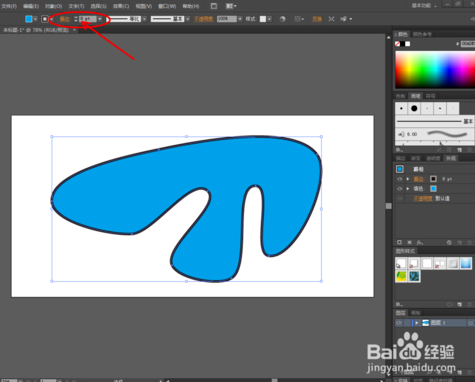Click the orange 不透明度 link in control bar
Screen dimensions: 475x382
click(204, 19)
